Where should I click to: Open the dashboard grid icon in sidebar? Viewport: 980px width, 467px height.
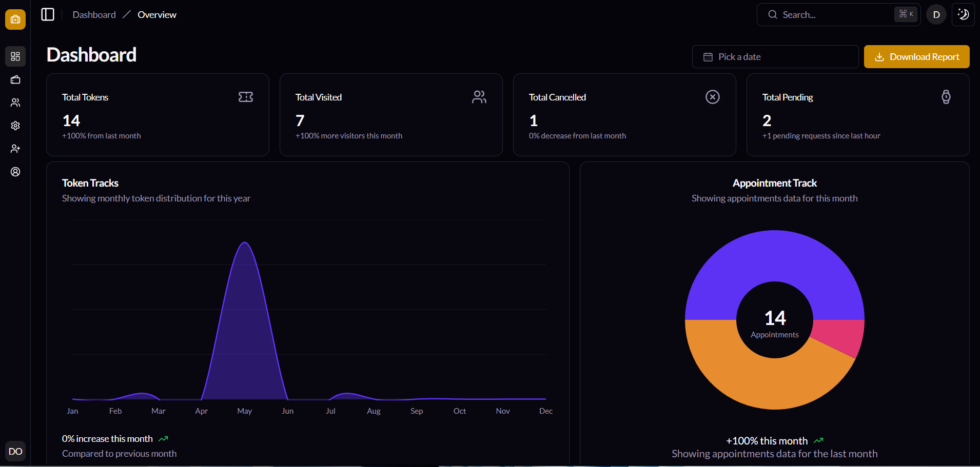(x=15, y=56)
